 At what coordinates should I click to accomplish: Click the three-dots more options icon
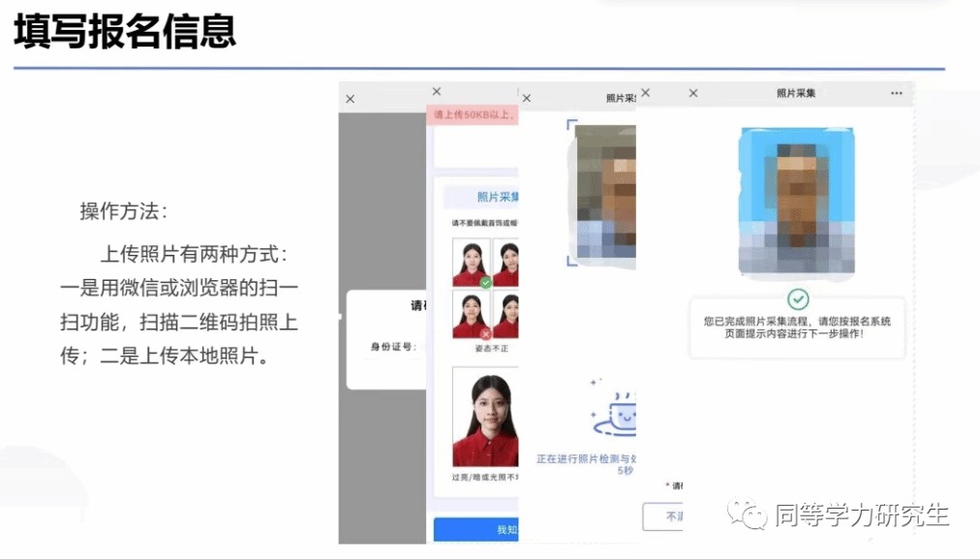(x=896, y=93)
